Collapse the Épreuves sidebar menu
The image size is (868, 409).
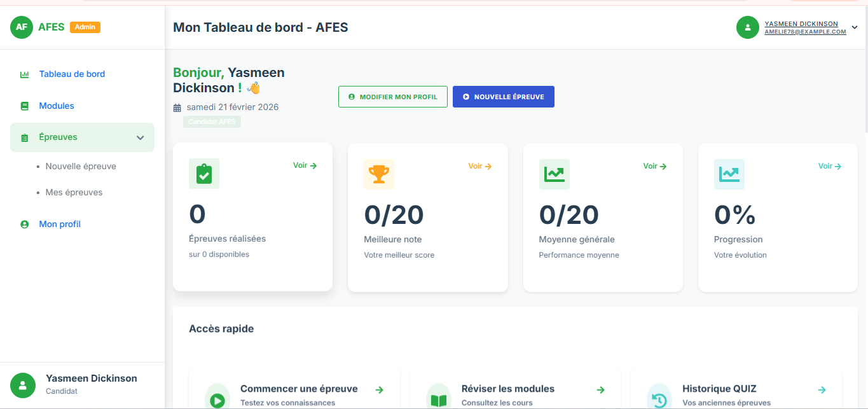[x=141, y=137]
